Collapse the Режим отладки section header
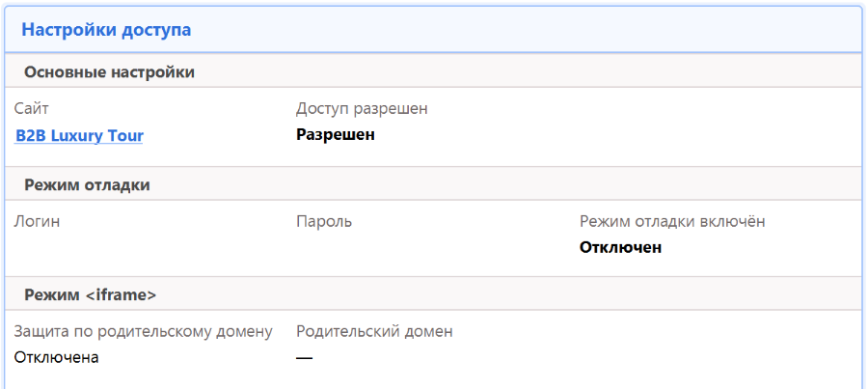Image resolution: width=868 pixels, height=389 pixels. [87, 184]
